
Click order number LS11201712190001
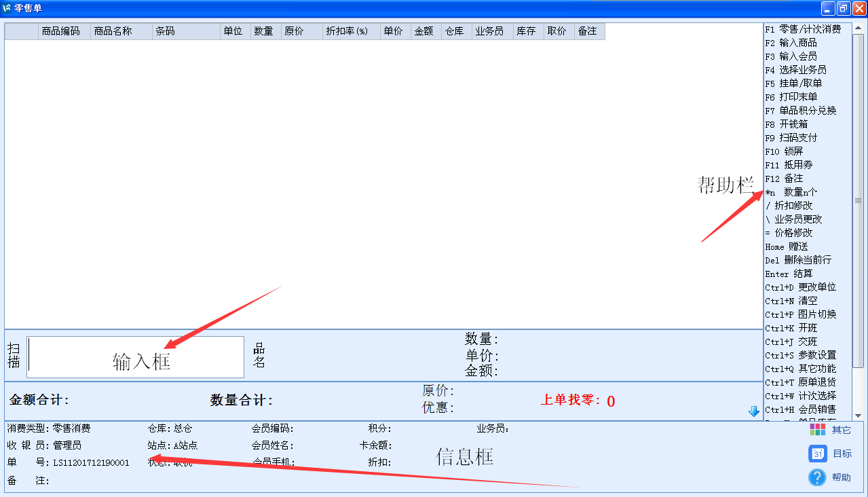coord(91,463)
